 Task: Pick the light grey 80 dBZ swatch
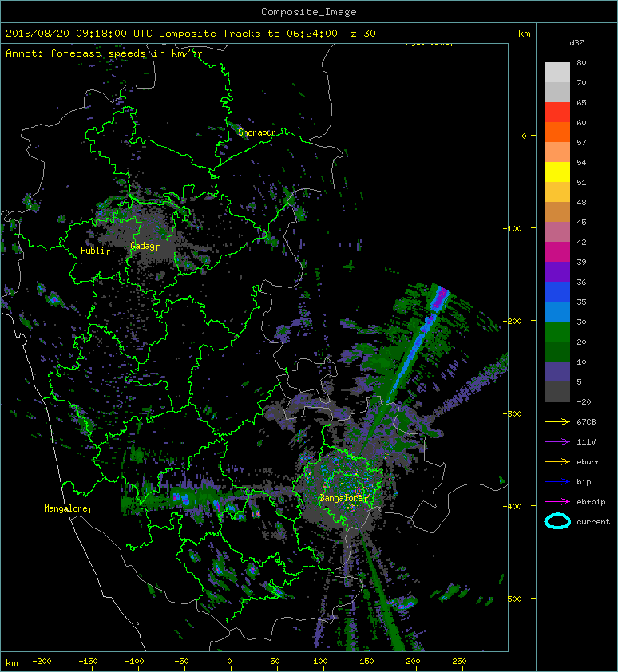coord(557,72)
